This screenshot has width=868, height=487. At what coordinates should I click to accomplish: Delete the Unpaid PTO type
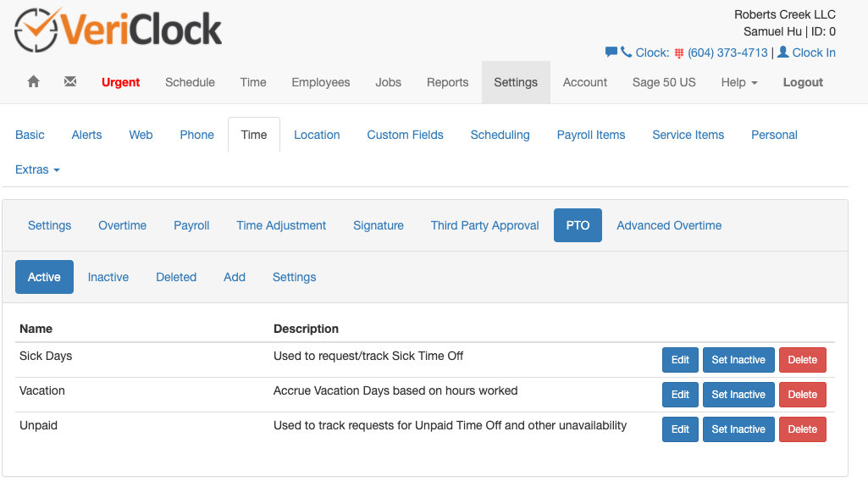[x=802, y=429]
